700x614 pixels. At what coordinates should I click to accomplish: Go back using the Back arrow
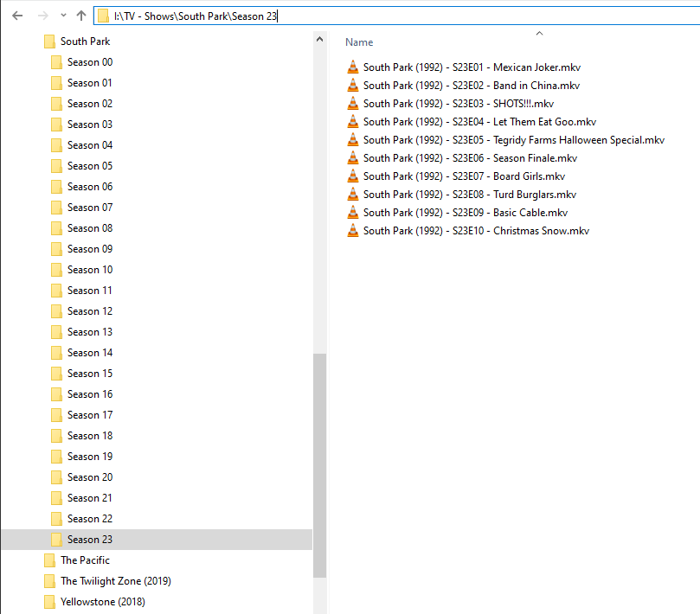[17, 16]
